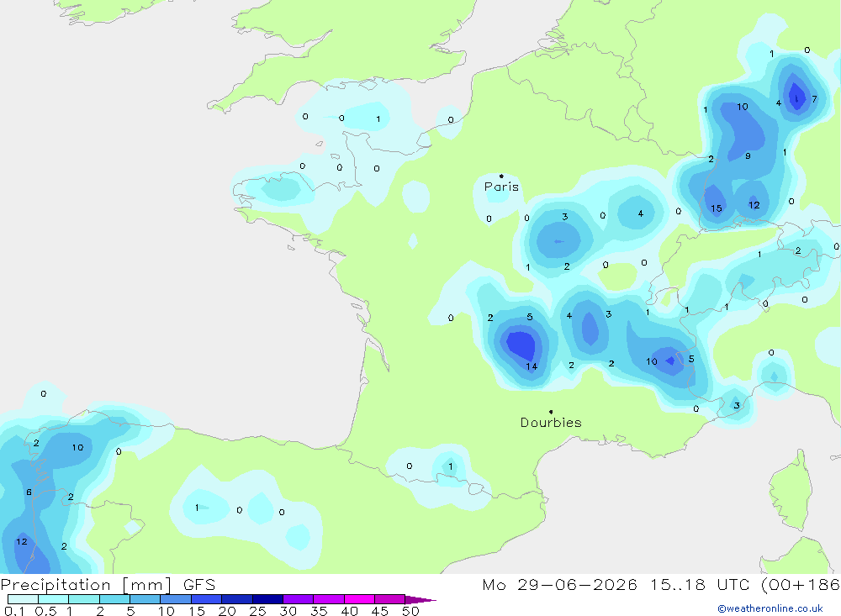Pick the 35–40 mm legend color swatch
841x616 pixels.
[x=328, y=599]
